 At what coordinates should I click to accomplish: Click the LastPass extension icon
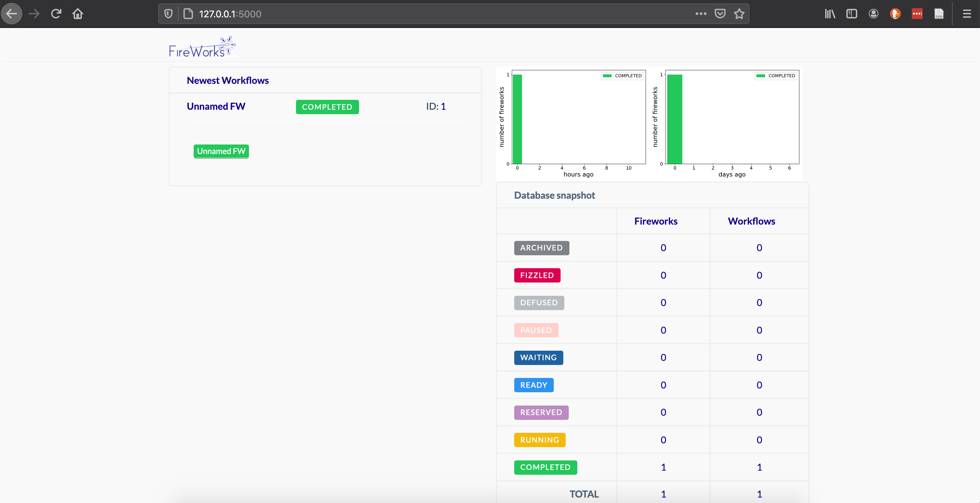917,14
